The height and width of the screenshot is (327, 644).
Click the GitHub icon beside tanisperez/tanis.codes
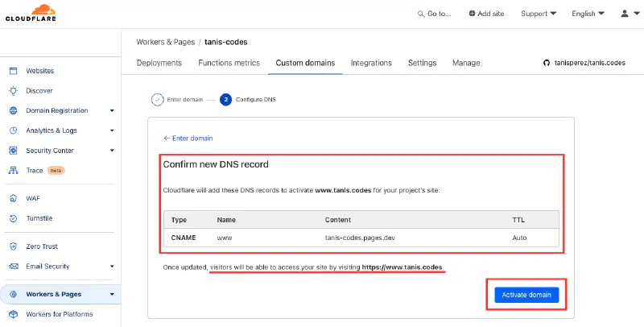point(547,63)
